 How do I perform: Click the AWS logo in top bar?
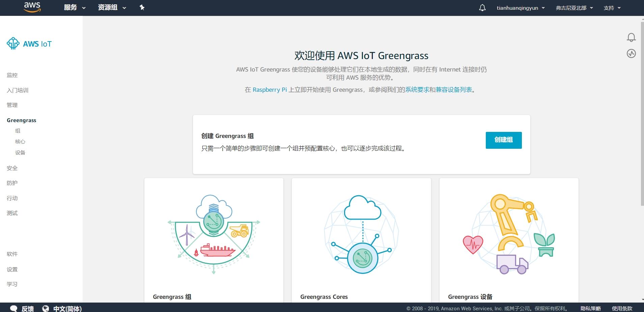click(31, 7)
